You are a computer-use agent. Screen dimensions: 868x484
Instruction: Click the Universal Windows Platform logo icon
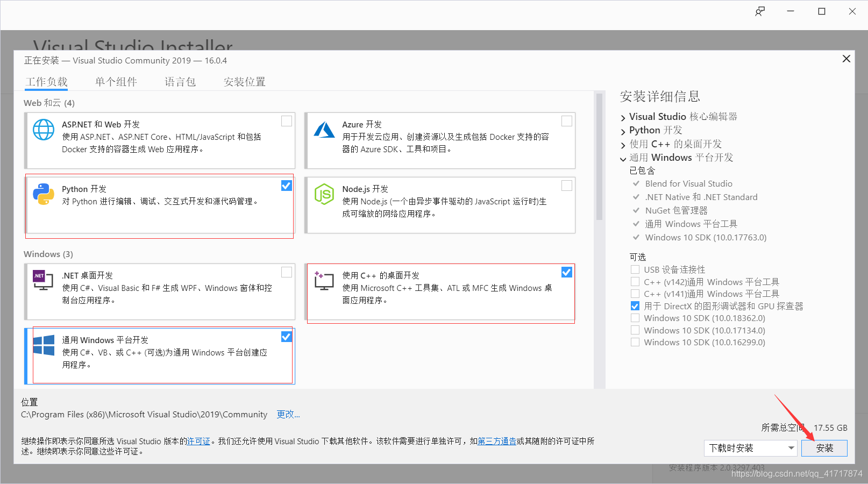click(44, 345)
